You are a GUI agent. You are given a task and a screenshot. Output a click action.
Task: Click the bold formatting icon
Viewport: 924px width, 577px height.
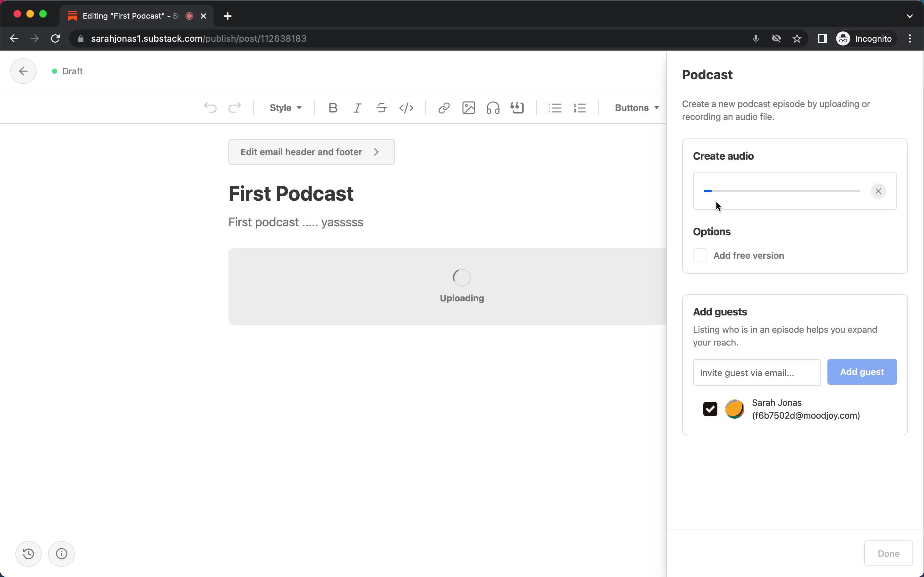333,108
